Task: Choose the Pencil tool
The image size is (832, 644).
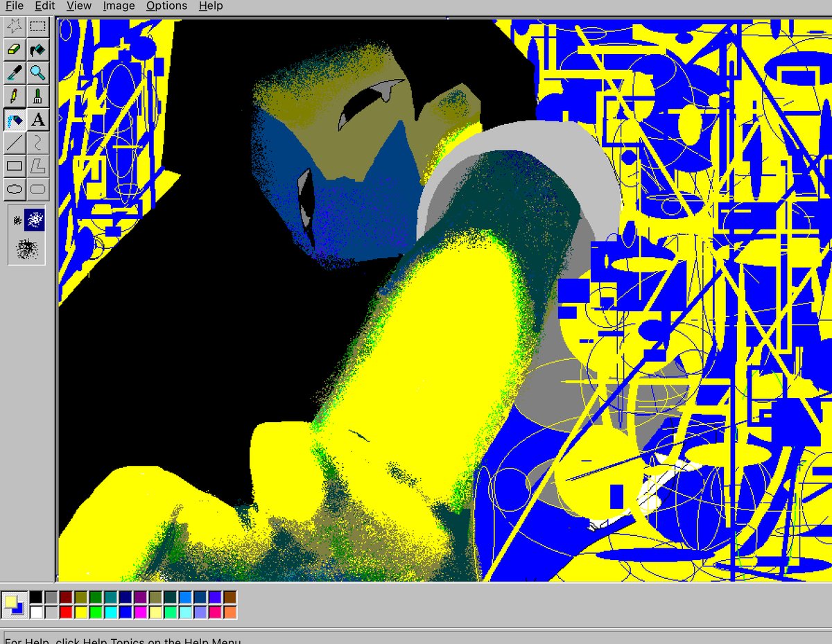Action: pos(15,96)
